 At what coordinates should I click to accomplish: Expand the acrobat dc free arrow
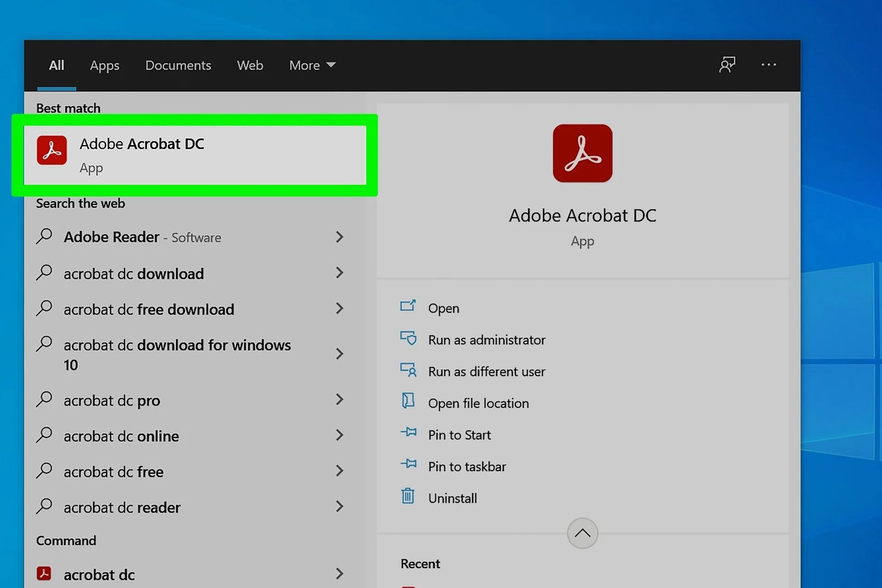point(339,471)
